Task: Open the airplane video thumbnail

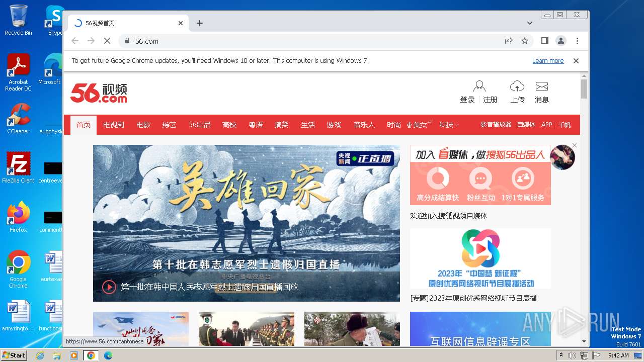Action: pyautogui.click(x=141, y=329)
